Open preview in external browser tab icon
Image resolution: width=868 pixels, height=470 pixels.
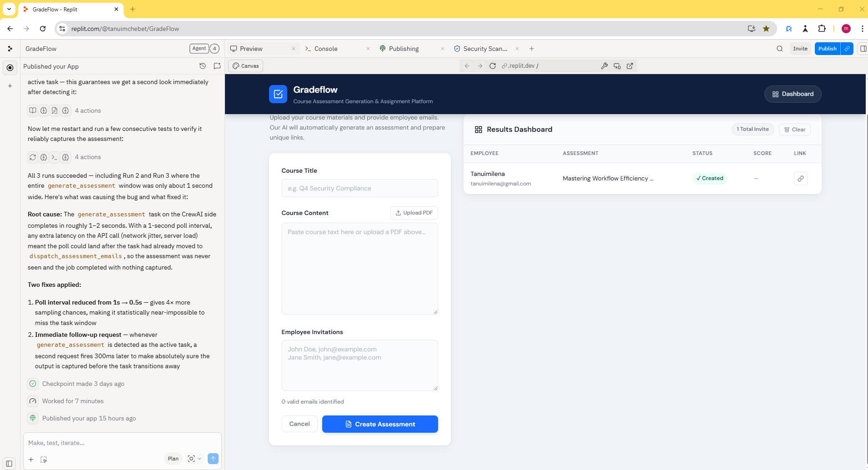(x=630, y=66)
